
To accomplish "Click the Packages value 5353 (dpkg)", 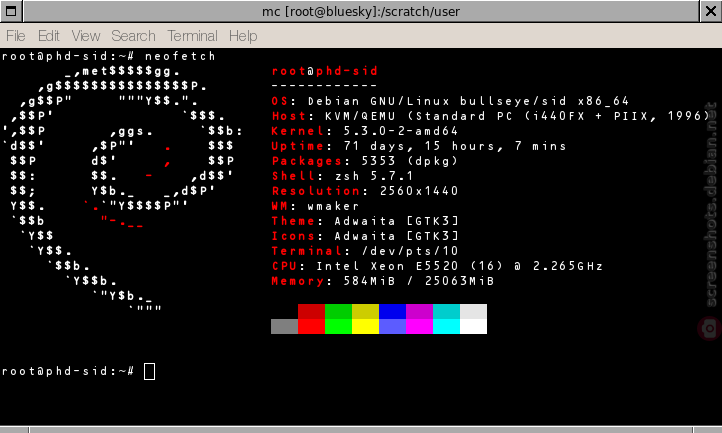I will coord(409,161).
